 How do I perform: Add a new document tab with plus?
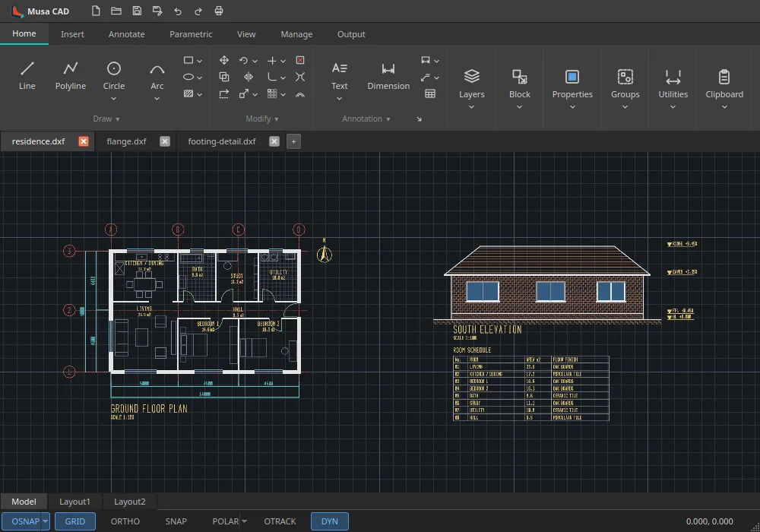[293, 141]
